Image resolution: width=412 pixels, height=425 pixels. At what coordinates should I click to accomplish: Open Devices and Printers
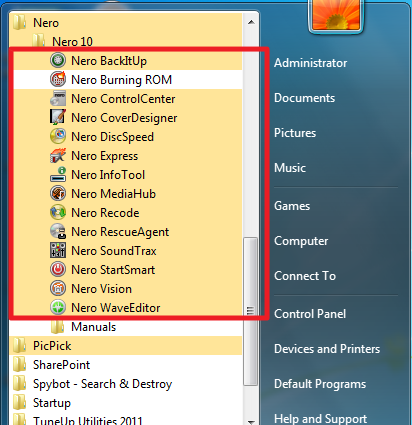tap(327, 349)
